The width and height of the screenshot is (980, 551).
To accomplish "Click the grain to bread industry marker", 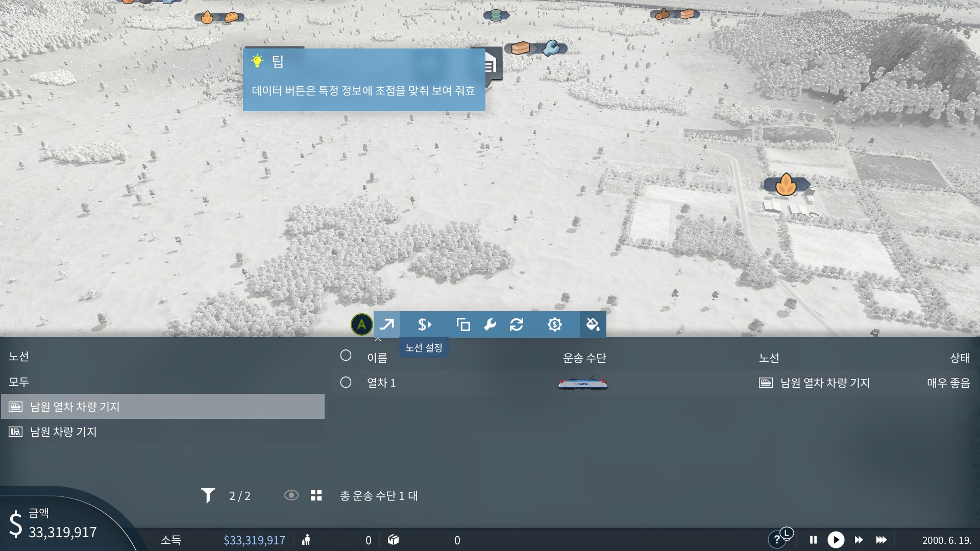I will tap(219, 17).
